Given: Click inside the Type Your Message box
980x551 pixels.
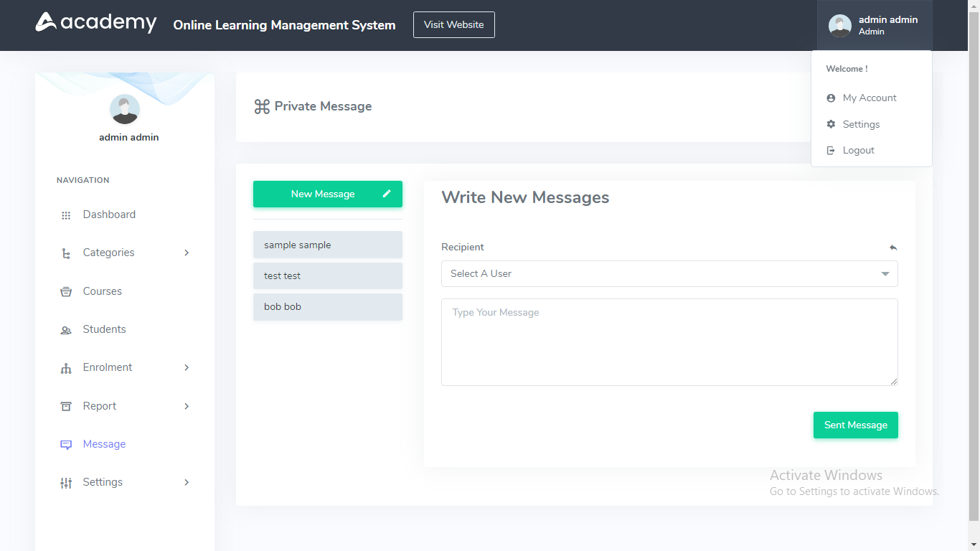Looking at the screenshot, I should point(669,342).
